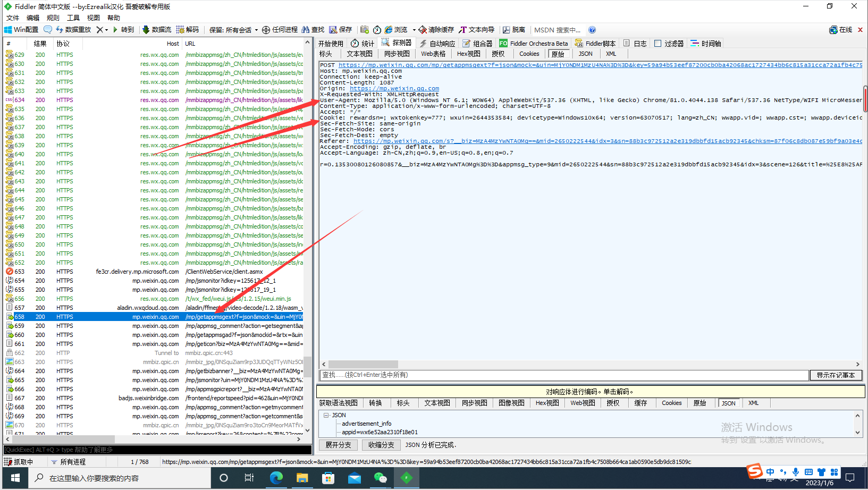868x490 pixels.
Task: Click the Referer URL link
Action: (608, 141)
